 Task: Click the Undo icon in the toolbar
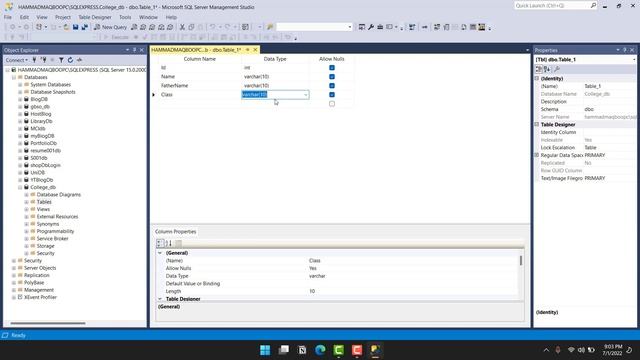click(x=212, y=27)
